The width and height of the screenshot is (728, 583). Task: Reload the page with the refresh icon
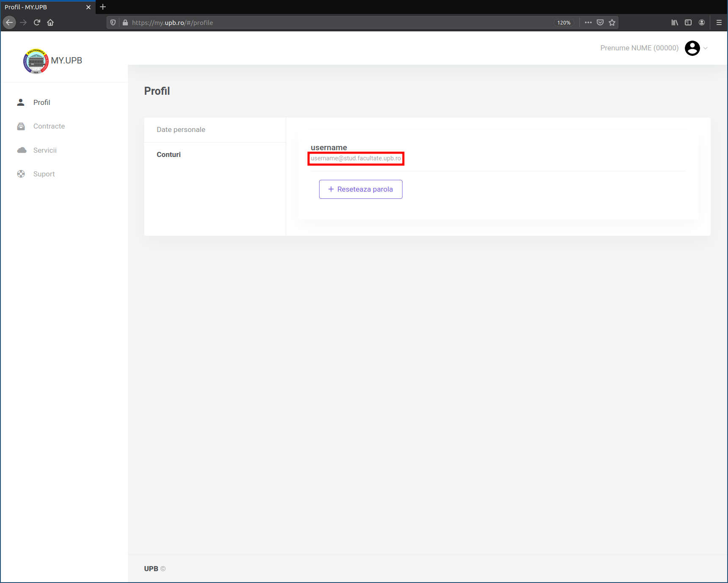coord(37,22)
